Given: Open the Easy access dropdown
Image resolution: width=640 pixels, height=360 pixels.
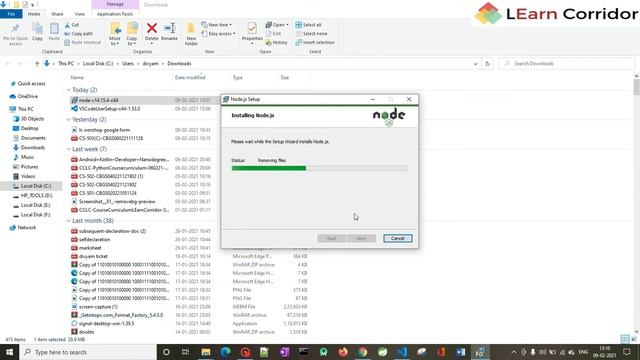Looking at the screenshot, I should [218, 33].
